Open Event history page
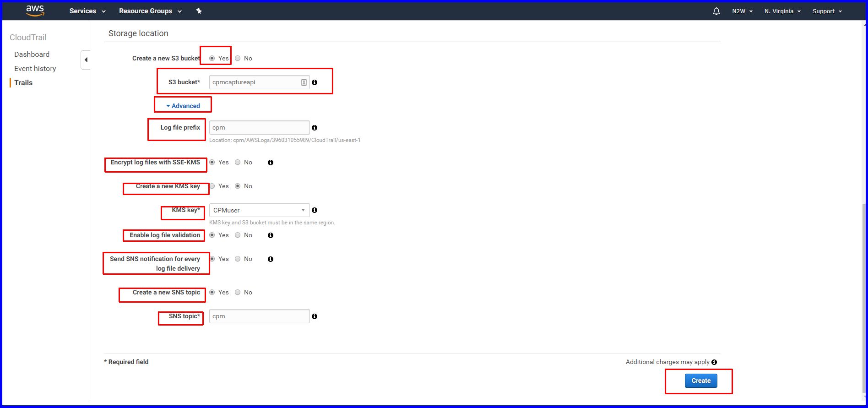The width and height of the screenshot is (868, 408). point(35,68)
